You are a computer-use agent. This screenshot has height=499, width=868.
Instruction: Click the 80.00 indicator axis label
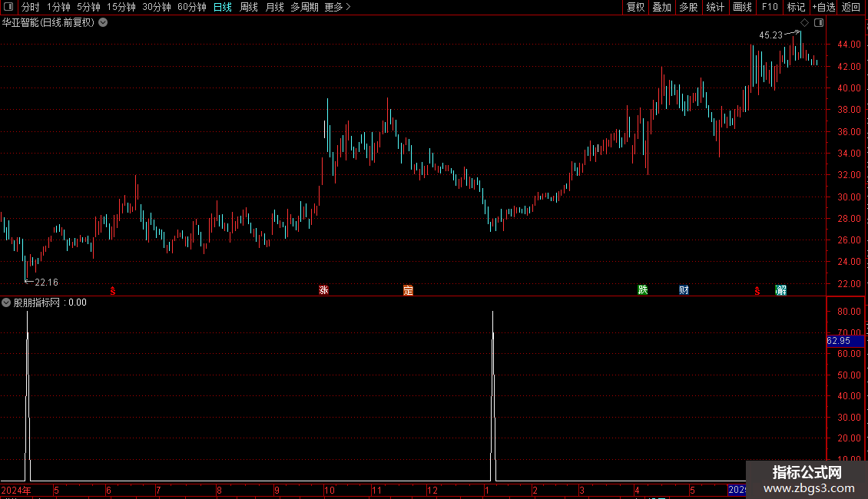coord(849,312)
